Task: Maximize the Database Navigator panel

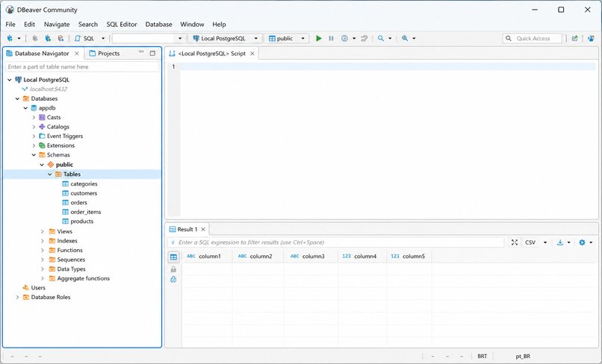Action: click(152, 53)
